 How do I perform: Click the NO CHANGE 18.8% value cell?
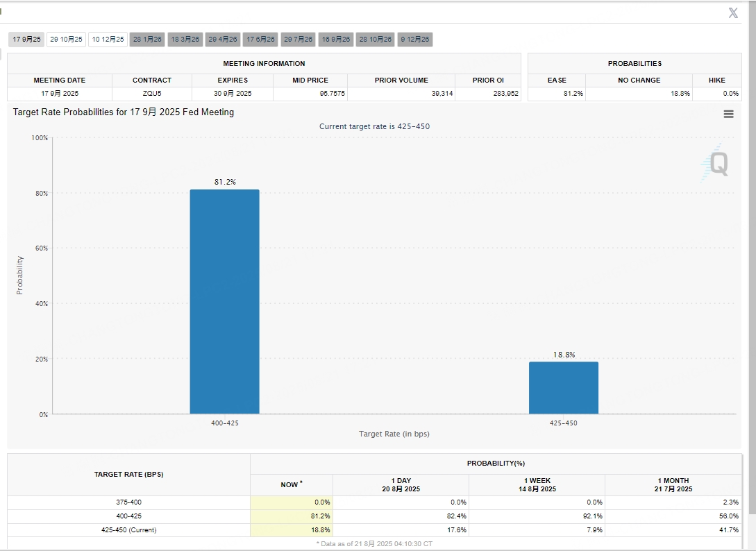639,94
